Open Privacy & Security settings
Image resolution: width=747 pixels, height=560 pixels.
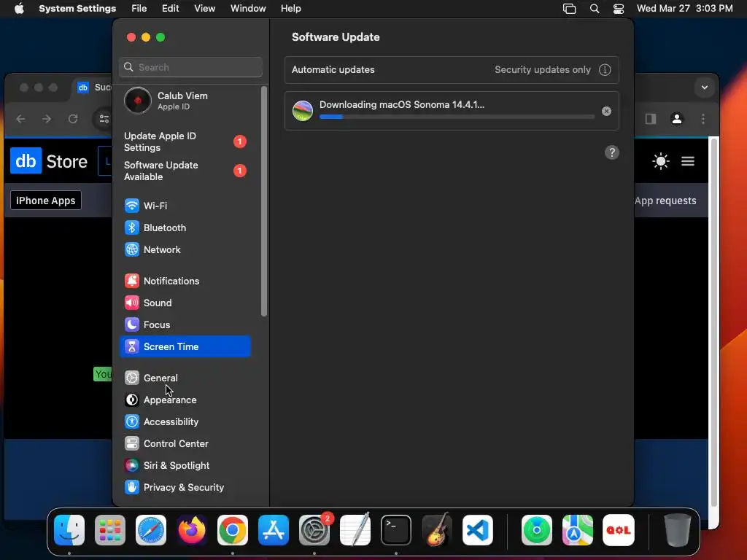[x=185, y=488]
